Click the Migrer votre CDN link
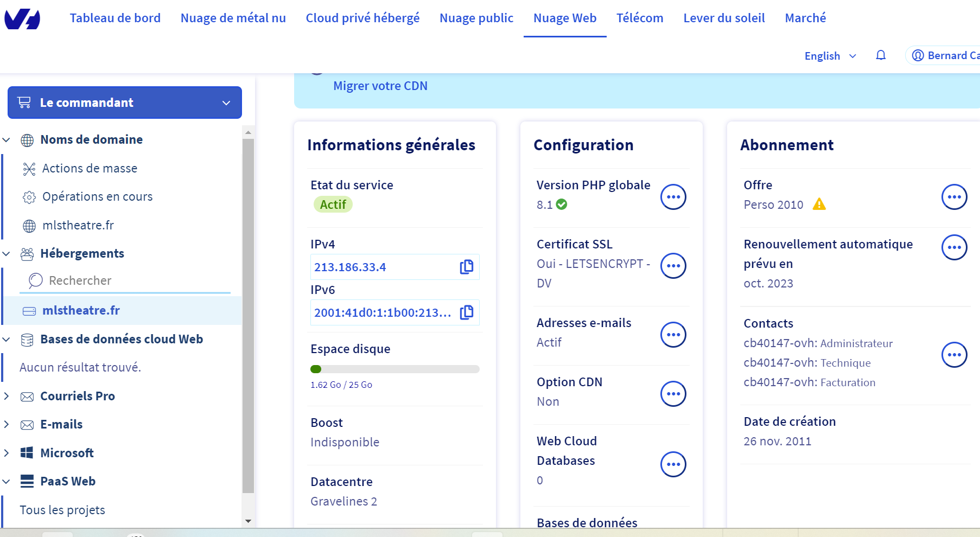This screenshot has width=980, height=537. (380, 86)
